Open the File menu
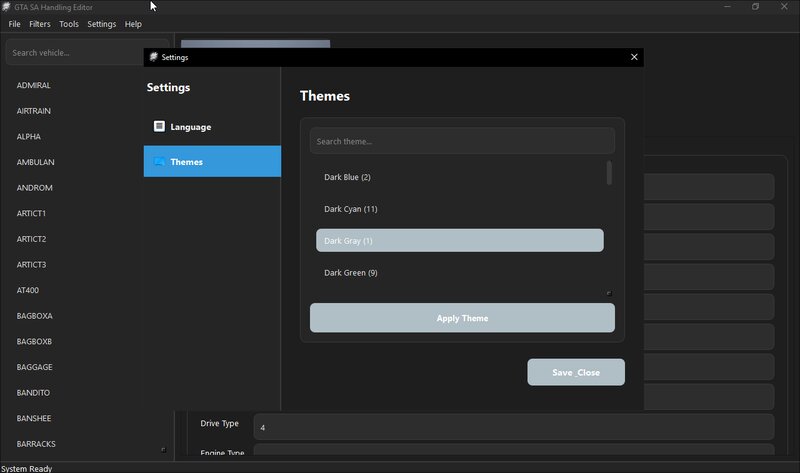The width and height of the screenshot is (800, 473). point(14,24)
